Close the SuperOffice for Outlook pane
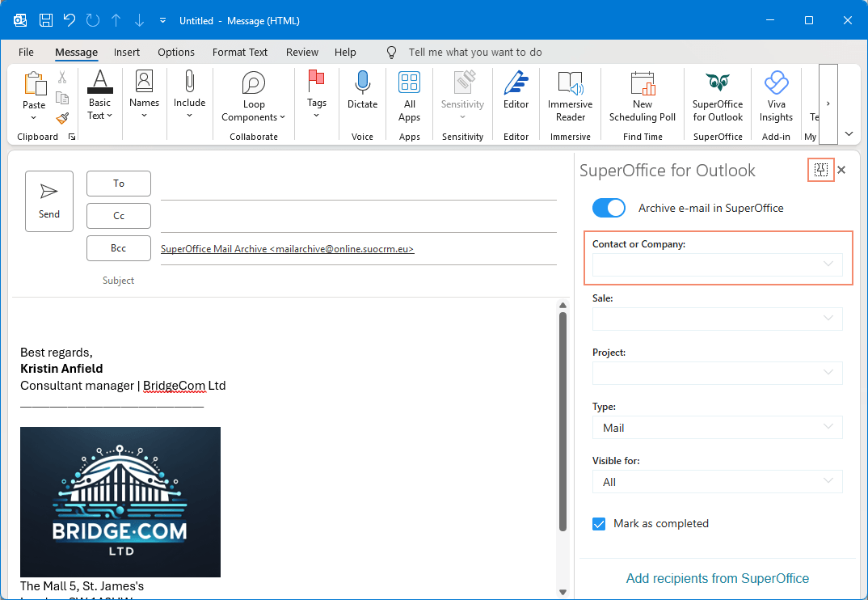The height and width of the screenshot is (600, 868). point(841,170)
